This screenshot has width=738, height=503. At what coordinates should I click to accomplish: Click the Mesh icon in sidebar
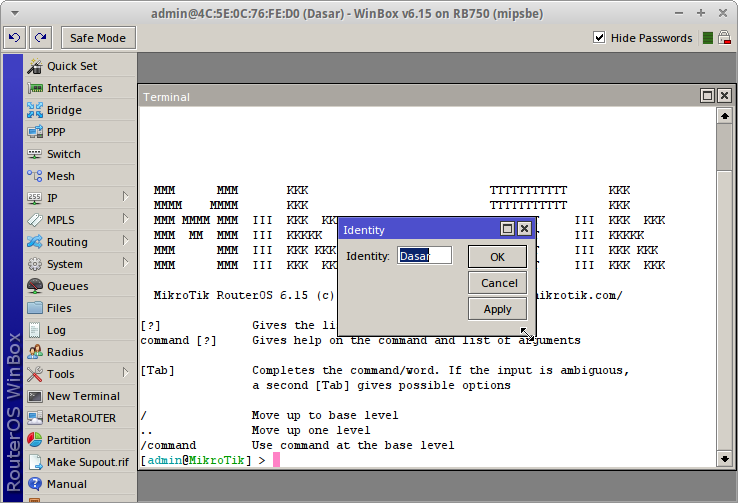tap(34, 176)
